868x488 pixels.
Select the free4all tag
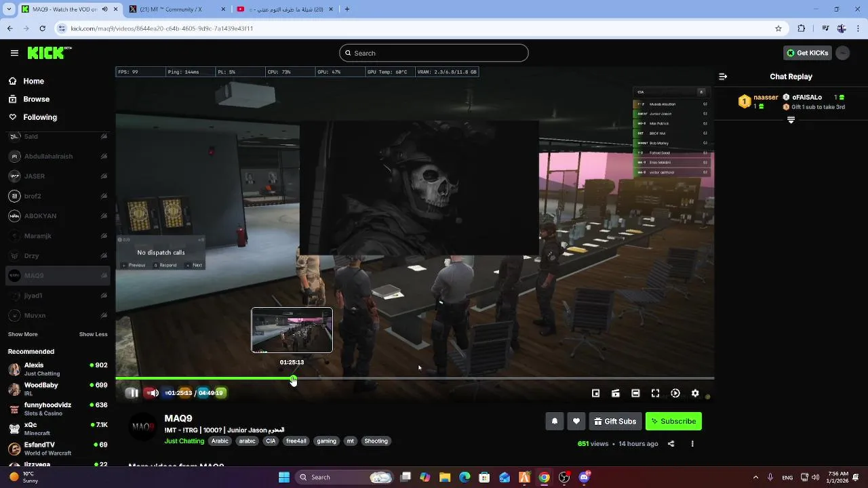pos(296,441)
